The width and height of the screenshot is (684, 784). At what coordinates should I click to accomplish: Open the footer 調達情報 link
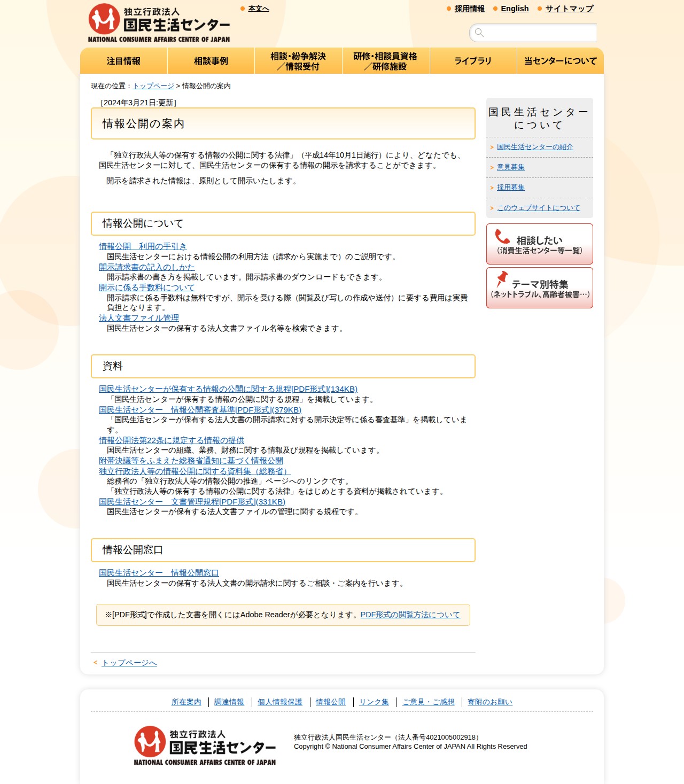[x=229, y=702]
